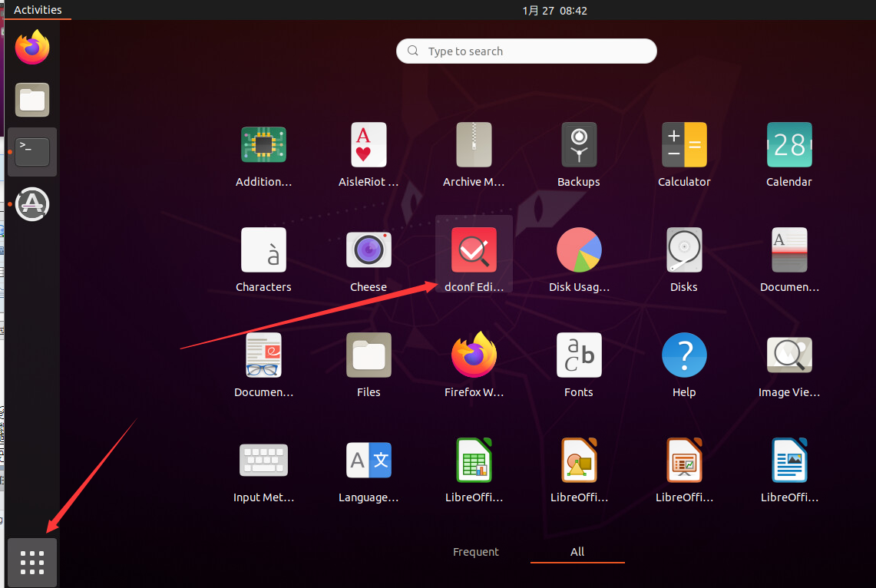Open the Calendar app

[x=788, y=144]
